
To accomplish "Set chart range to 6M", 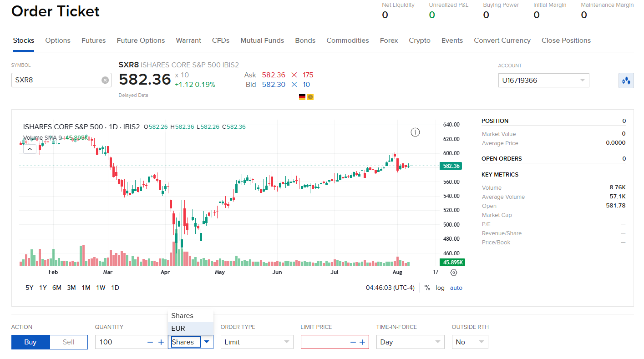I will 57,288.
